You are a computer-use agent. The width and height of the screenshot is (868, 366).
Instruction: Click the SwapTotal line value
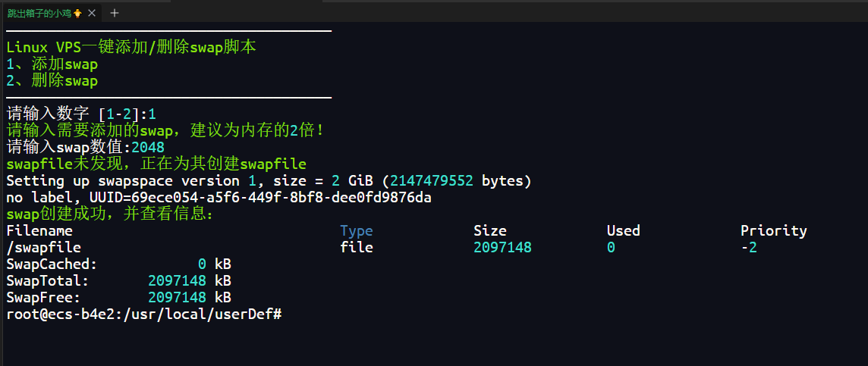pyautogui.click(x=177, y=281)
